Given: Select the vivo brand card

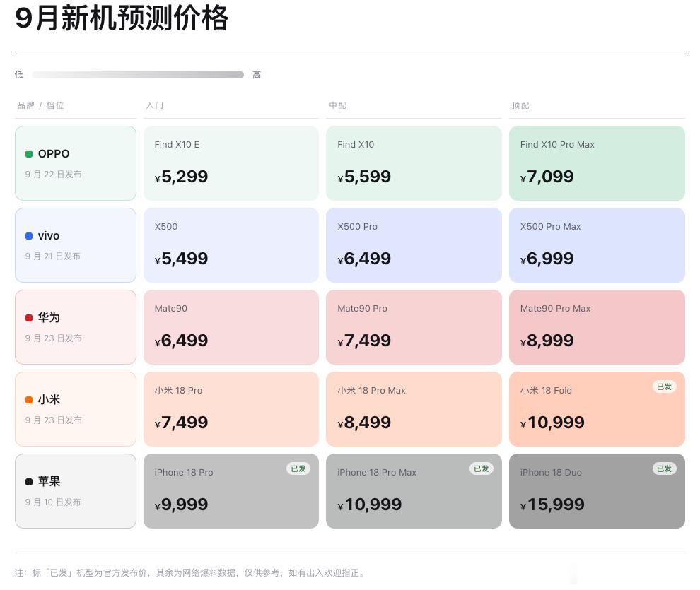Looking at the screenshot, I should coord(76,245).
